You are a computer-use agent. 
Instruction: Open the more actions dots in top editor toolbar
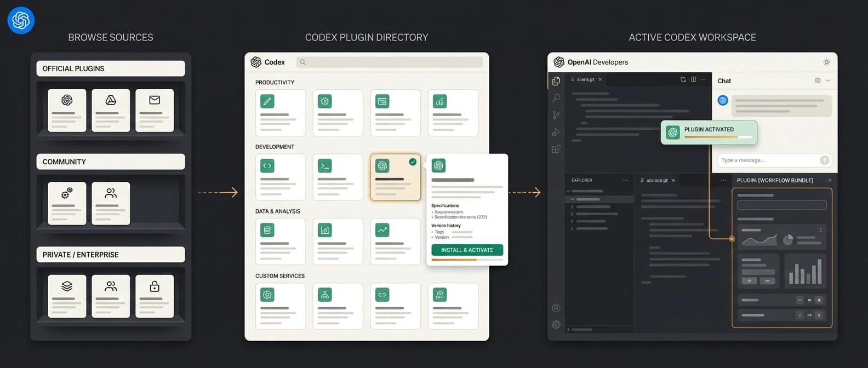click(704, 79)
